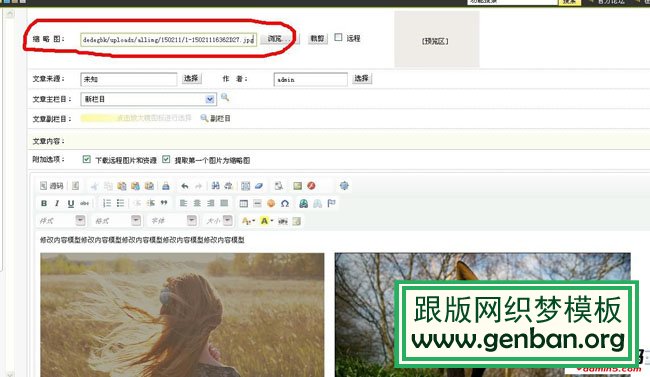
Task: Uncheck 提取第一个图片为缩略图 option
Action: (x=166, y=159)
